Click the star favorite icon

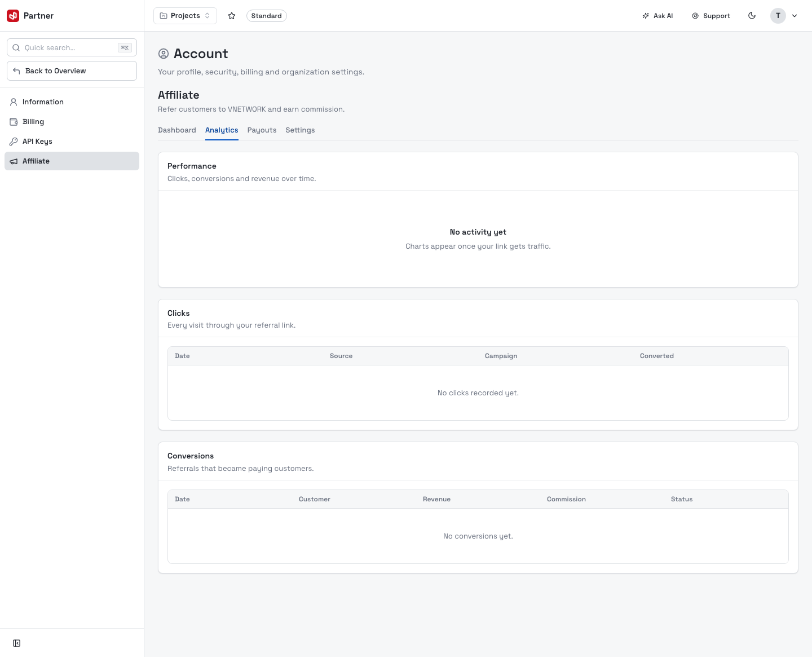pos(232,16)
